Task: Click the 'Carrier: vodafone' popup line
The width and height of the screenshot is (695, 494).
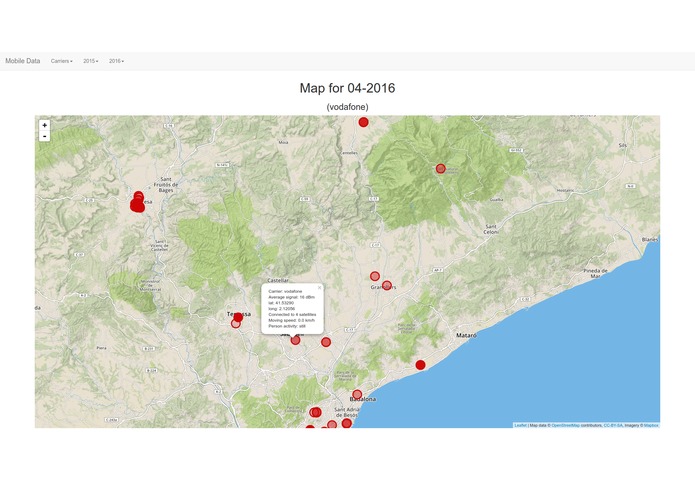Action: coord(285,291)
